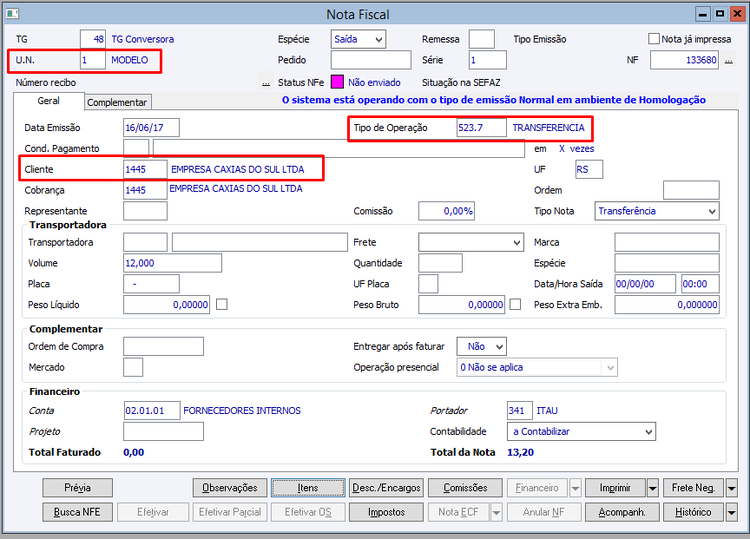Tick the checkbox beside Peso Líquido
The image size is (750, 539).
221,304
